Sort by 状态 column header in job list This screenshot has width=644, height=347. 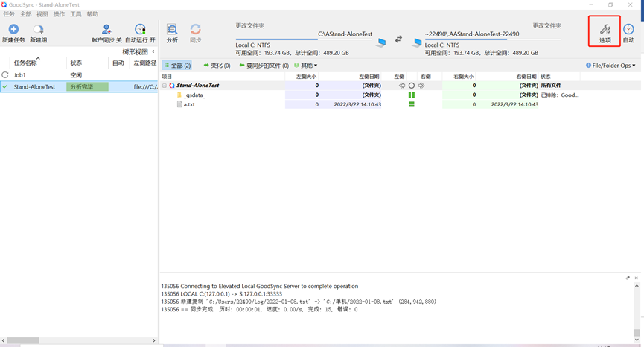coord(76,63)
